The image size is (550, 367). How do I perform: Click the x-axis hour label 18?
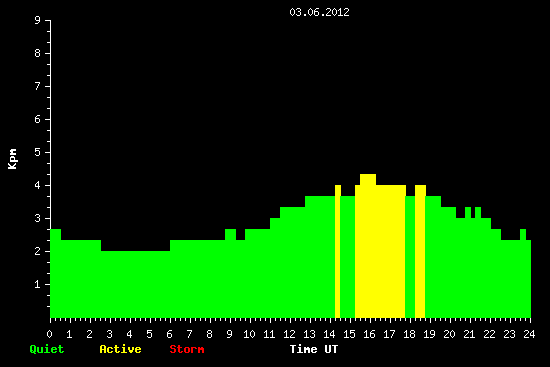pos(409,334)
